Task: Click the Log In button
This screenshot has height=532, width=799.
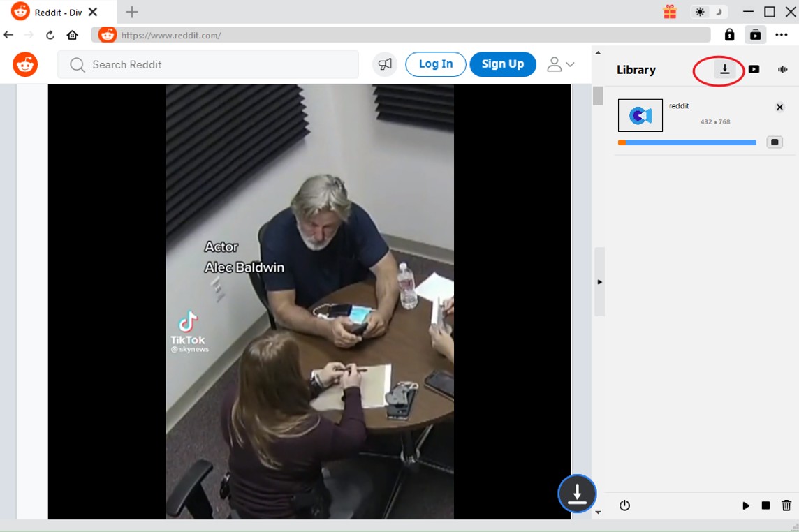Action: [436, 64]
